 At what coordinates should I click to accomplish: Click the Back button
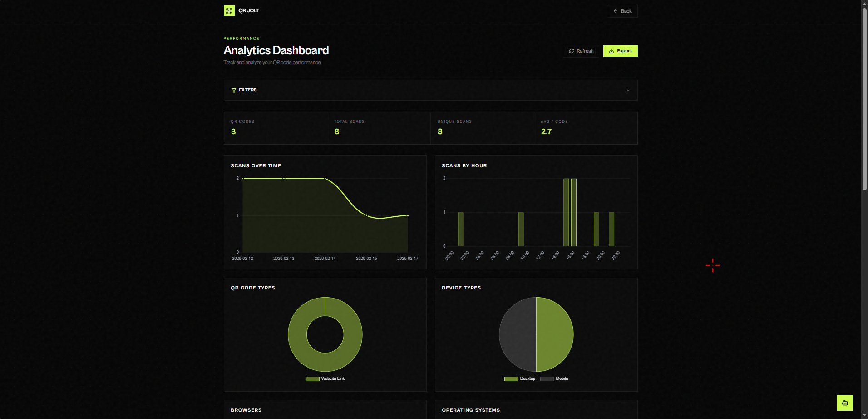[622, 10]
